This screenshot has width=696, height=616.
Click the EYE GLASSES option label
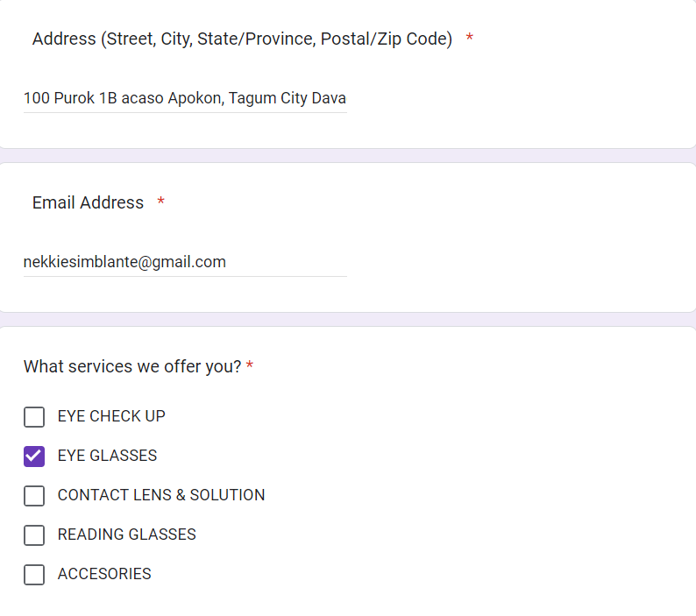[107, 456]
